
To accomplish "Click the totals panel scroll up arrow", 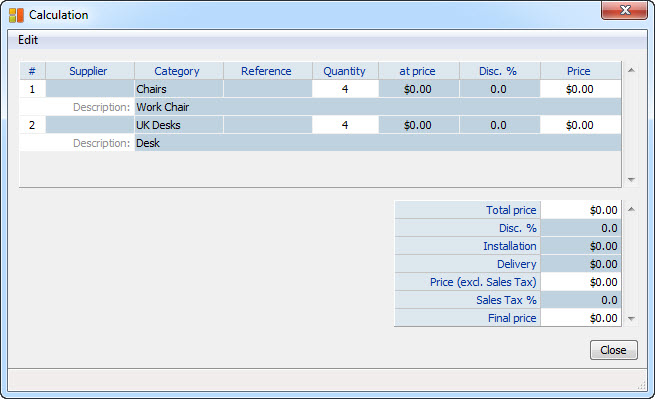I will click(x=631, y=209).
